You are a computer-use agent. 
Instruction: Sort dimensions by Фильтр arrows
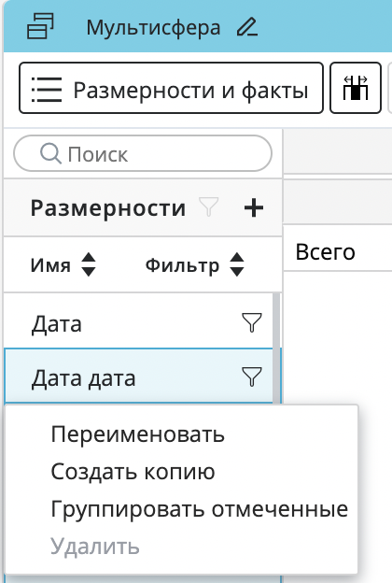pyautogui.click(x=237, y=264)
